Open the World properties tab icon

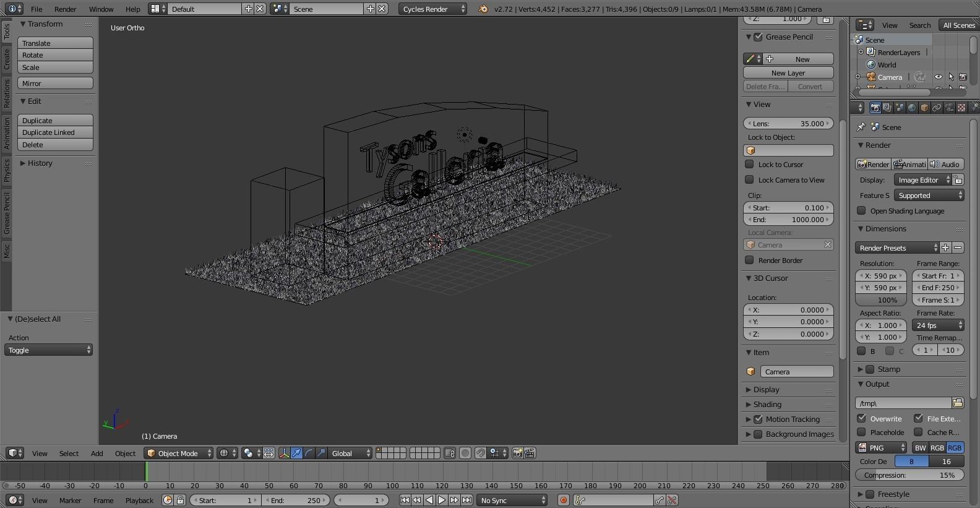(912, 108)
